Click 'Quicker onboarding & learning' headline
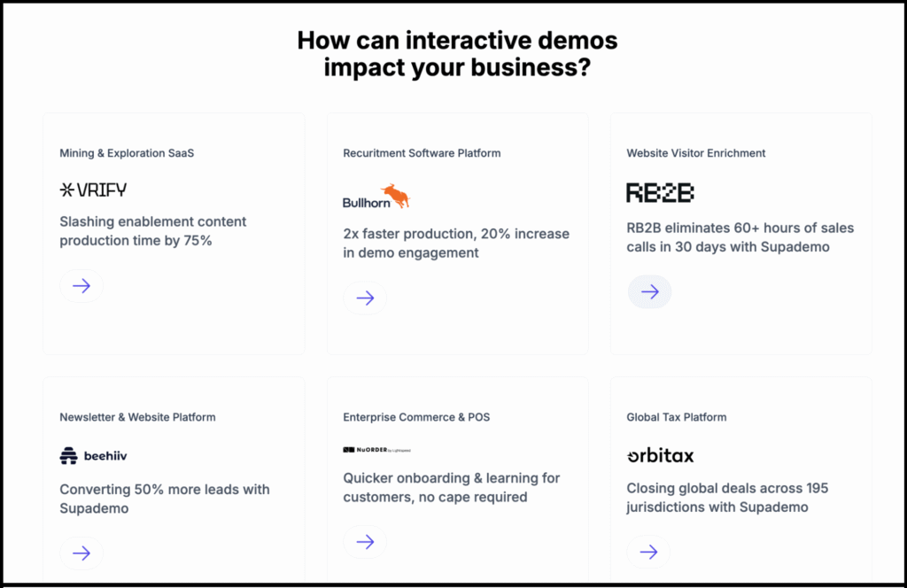This screenshot has height=588, width=907. click(x=451, y=487)
